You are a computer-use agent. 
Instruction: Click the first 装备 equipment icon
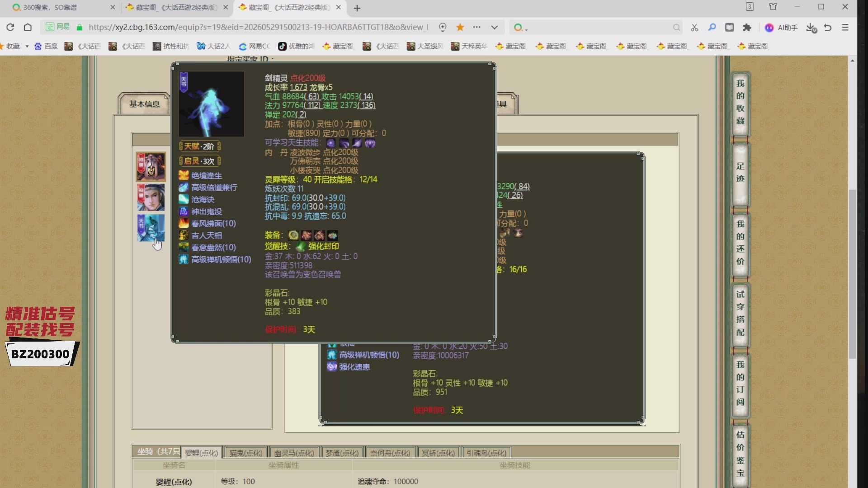click(x=293, y=235)
